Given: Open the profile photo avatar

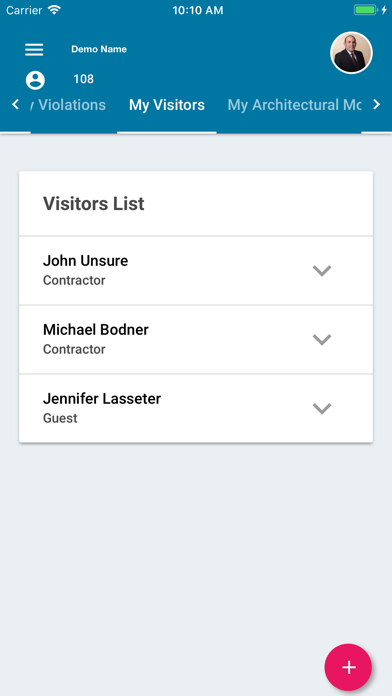Looking at the screenshot, I should click(x=351, y=52).
